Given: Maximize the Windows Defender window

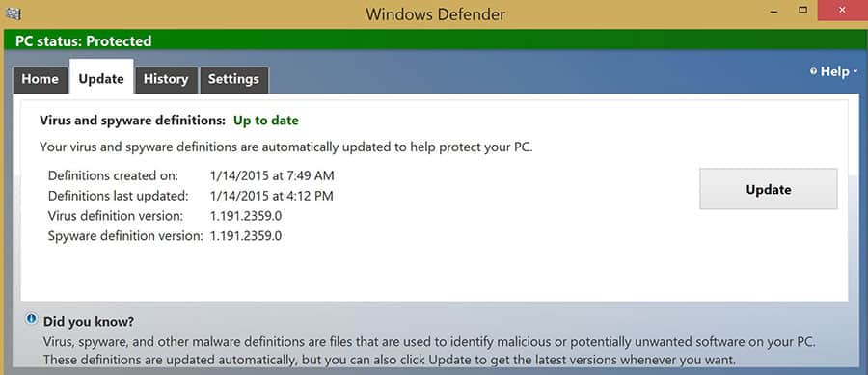Looking at the screenshot, I should [x=802, y=11].
